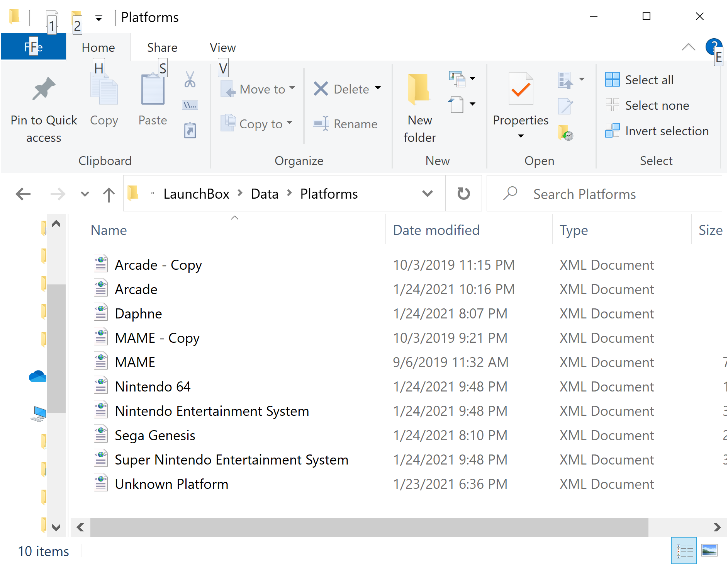Click the New item icon
The width and height of the screenshot is (728, 565).
pos(457,79)
